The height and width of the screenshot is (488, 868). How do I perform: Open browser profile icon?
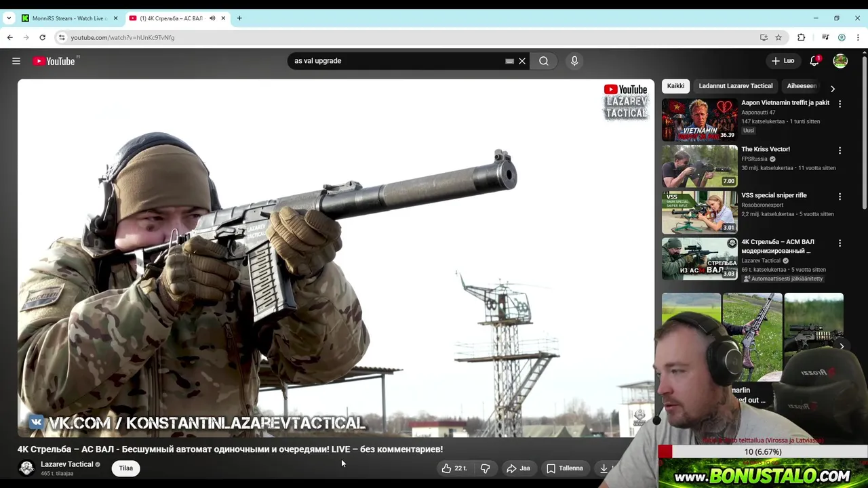[842, 37]
